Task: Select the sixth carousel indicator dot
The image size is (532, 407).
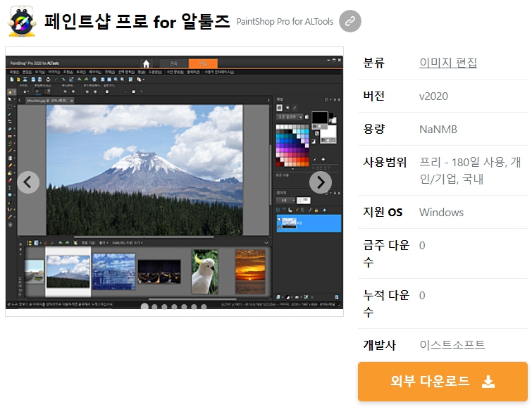Action: [x=194, y=307]
